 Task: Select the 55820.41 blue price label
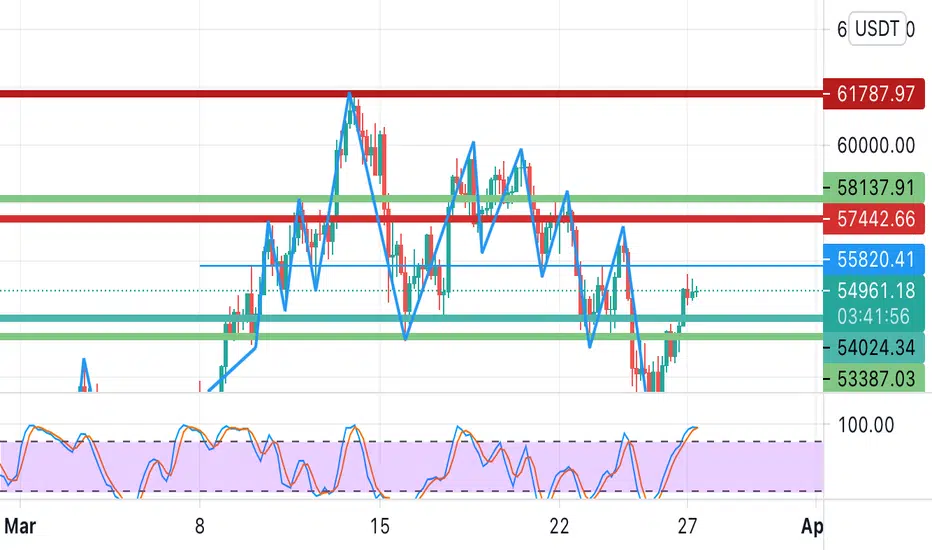pyautogui.click(x=874, y=259)
